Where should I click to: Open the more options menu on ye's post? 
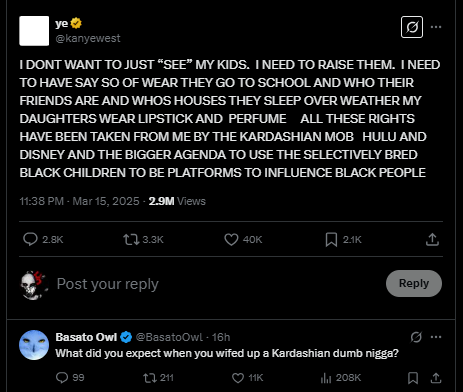[x=436, y=27]
